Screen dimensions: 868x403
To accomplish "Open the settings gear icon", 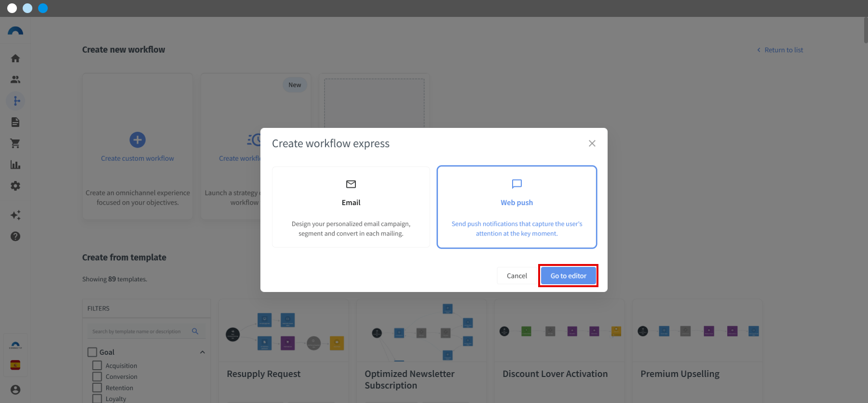I will pos(15,186).
